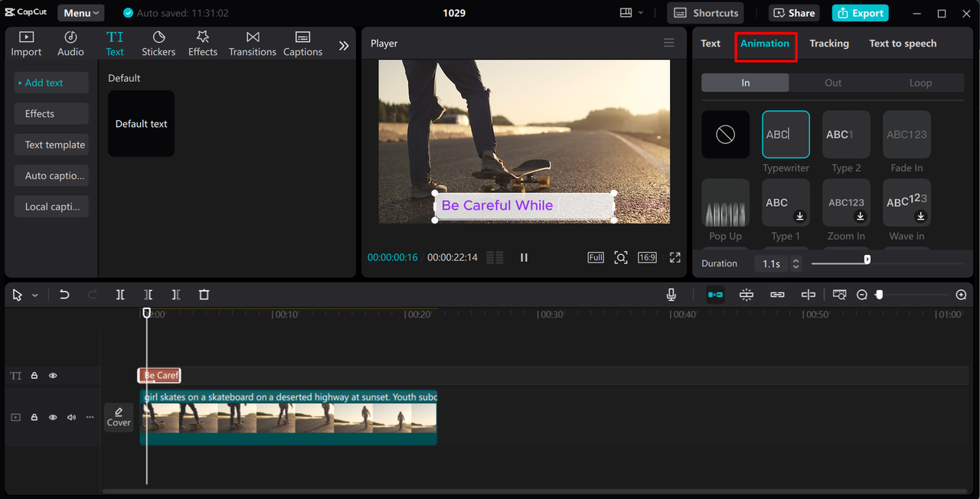The height and width of the screenshot is (499, 980).
Task: Open the Player panel hamburger menu
Action: (669, 43)
